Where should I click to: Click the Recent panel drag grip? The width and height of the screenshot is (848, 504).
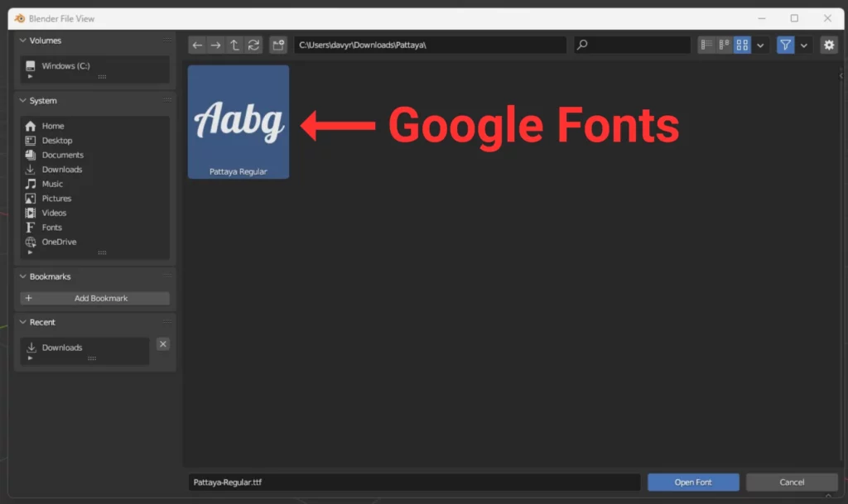(167, 322)
